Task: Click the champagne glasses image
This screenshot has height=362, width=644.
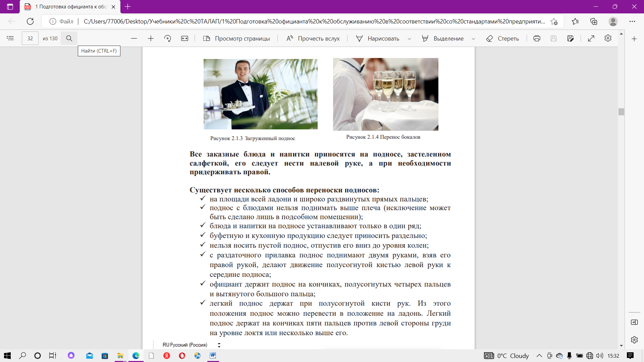Action: [385, 94]
